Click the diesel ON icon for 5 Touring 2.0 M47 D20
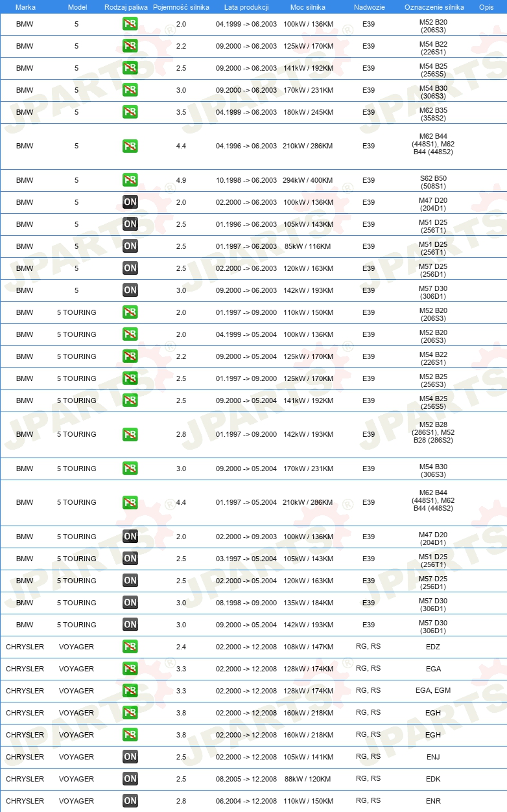The image size is (507, 812). point(130,537)
